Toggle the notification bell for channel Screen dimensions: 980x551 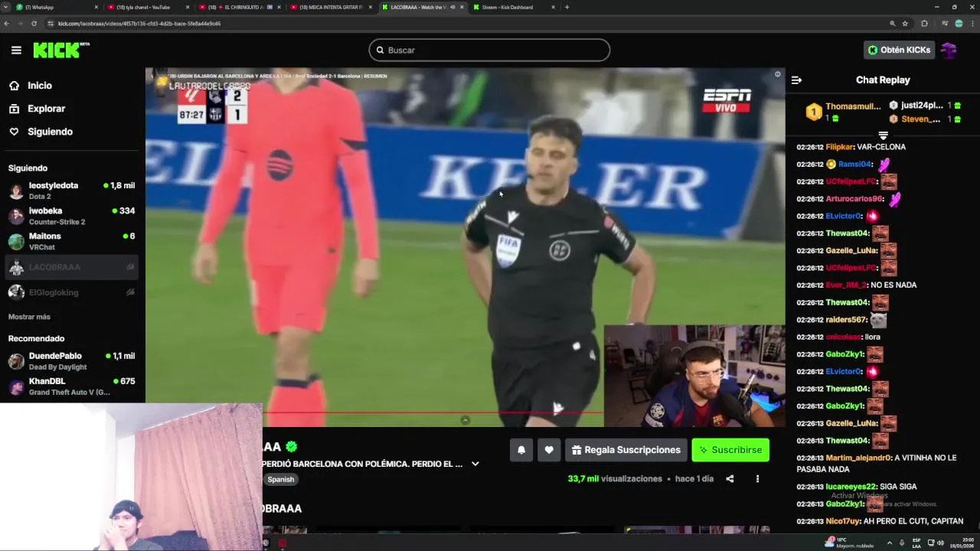point(521,450)
